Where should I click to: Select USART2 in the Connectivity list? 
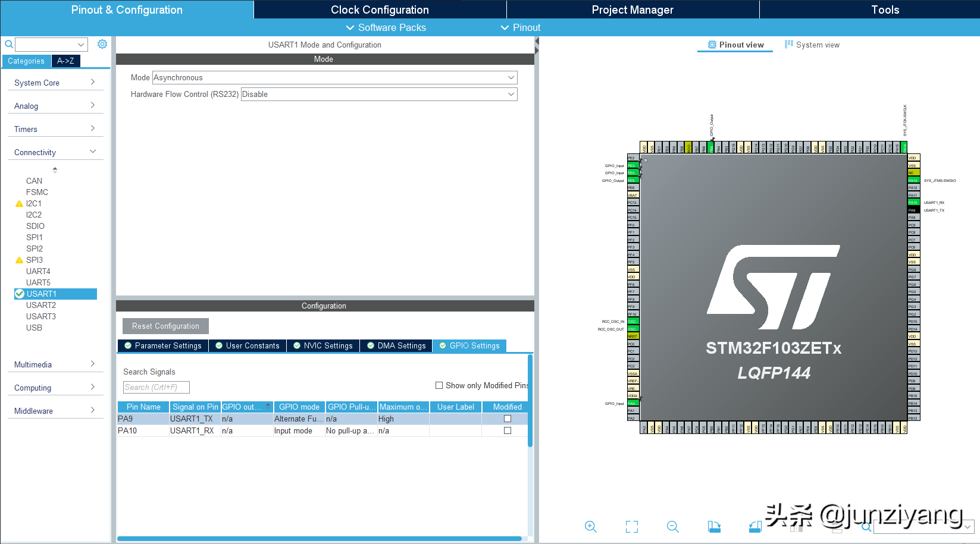tap(41, 305)
